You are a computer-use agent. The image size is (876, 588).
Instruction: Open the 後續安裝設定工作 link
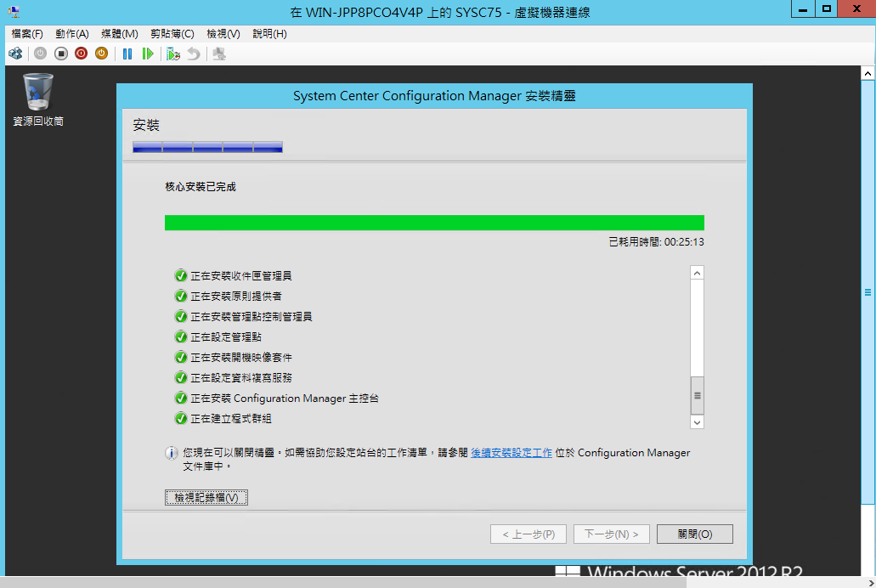pyautogui.click(x=511, y=453)
